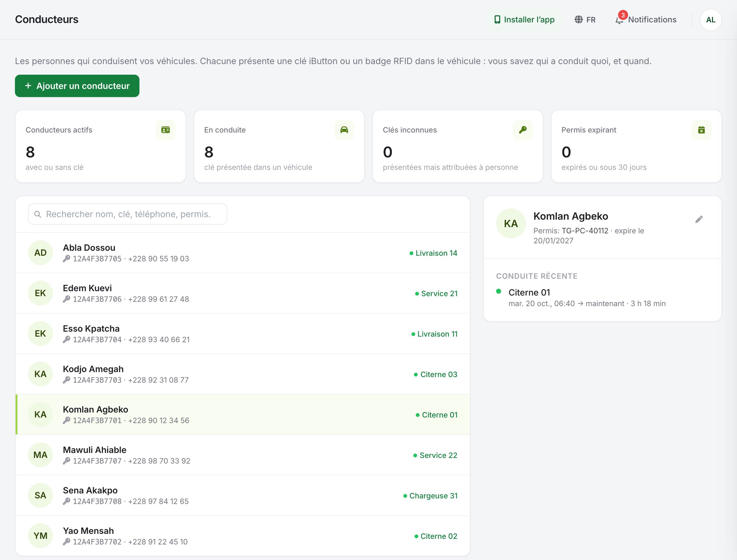Open the notifications bell icon
The height and width of the screenshot is (560, 737).
point(619,20)
